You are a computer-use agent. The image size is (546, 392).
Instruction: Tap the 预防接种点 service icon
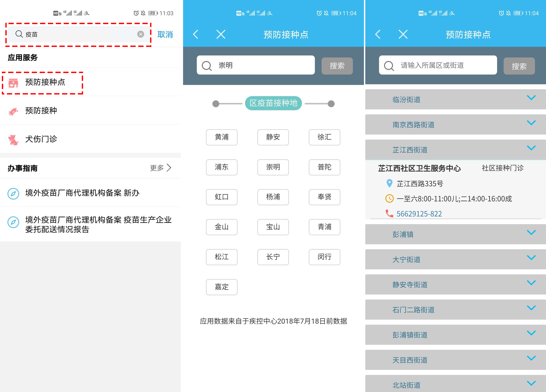pos(13,83)
